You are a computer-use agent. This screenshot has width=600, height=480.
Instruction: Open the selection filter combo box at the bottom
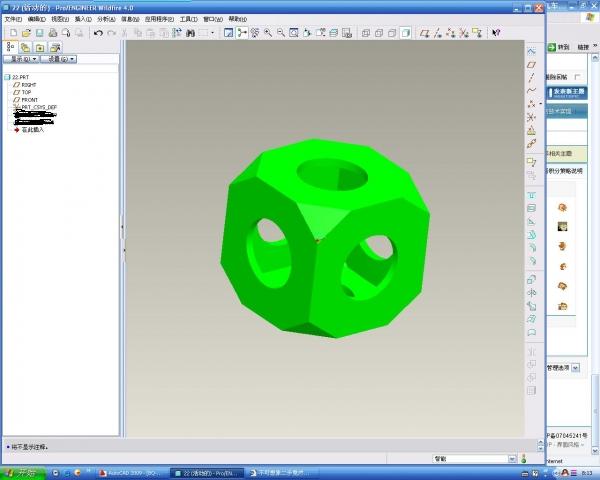tap(474, 459)
